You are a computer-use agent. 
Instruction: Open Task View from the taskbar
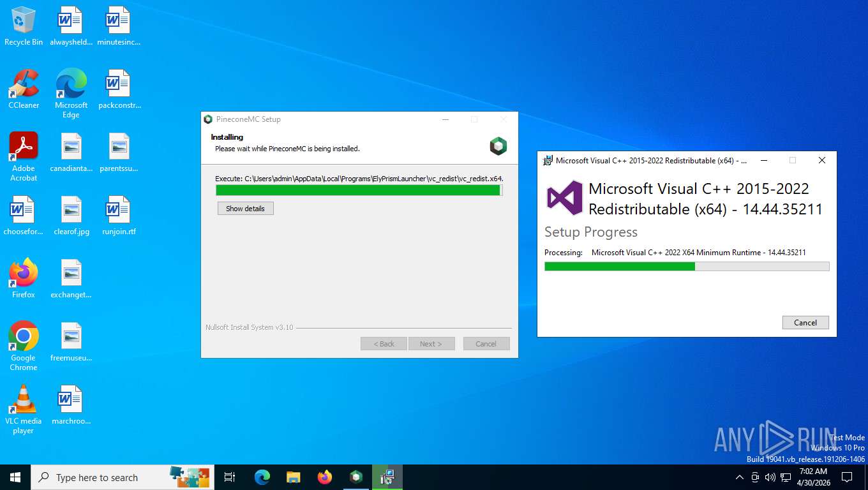[230, 477]
